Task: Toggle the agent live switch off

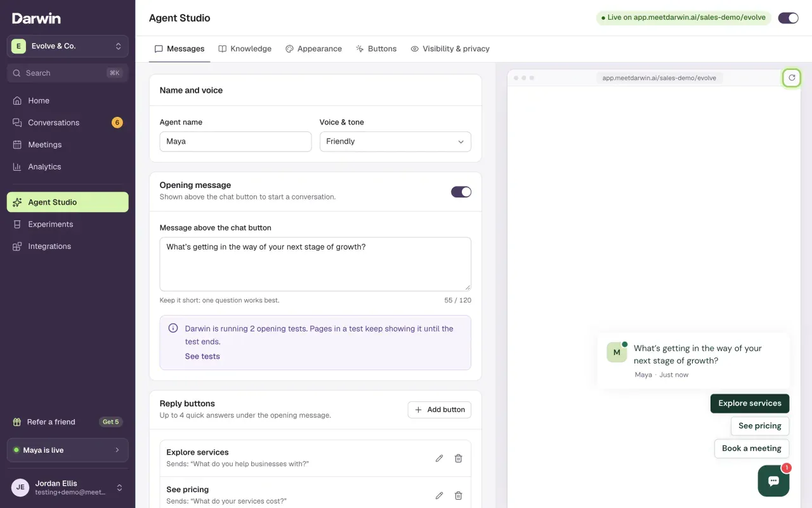Action: click(789, 18)
